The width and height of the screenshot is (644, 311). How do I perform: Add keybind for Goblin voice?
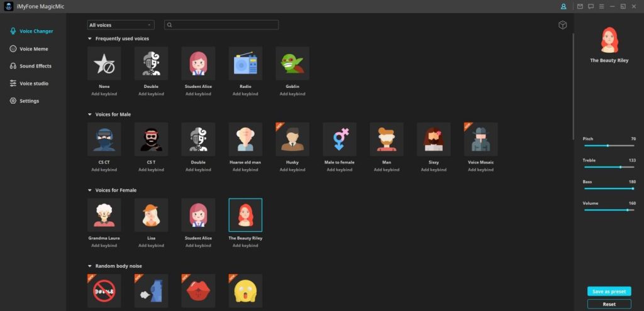click(x=292, y=94)
